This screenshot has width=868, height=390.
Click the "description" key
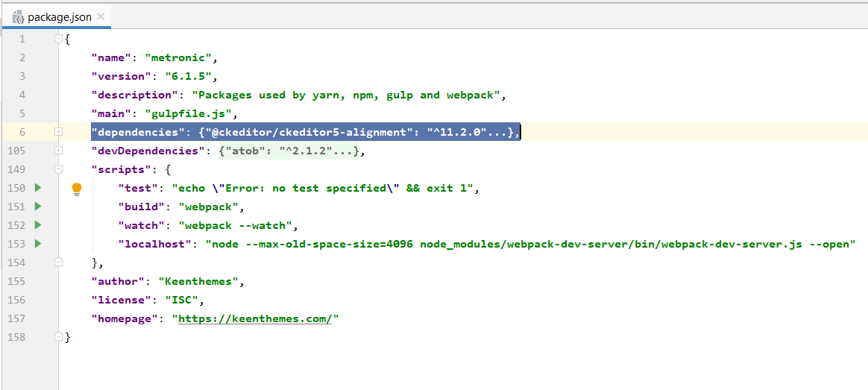tap(136, 95)
